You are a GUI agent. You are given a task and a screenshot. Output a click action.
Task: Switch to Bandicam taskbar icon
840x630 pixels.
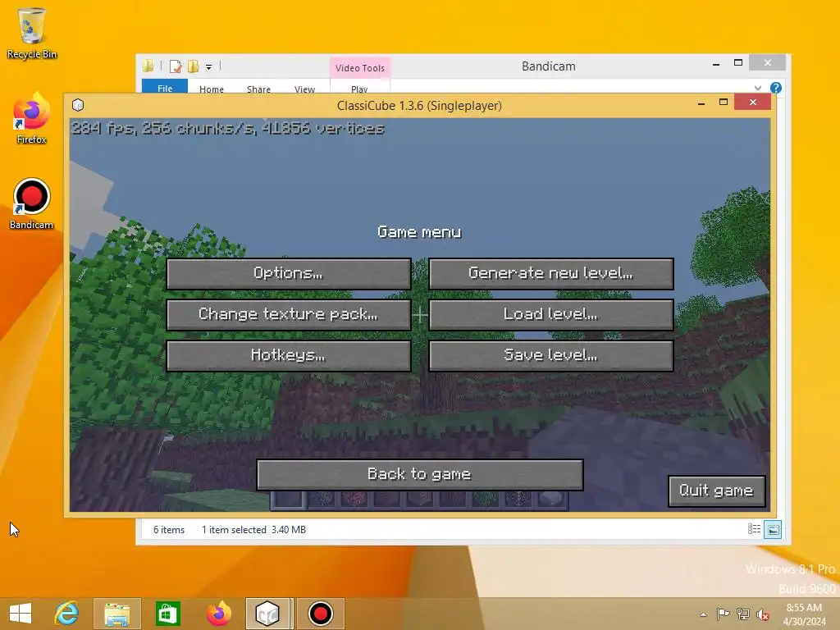coord(321,614)
